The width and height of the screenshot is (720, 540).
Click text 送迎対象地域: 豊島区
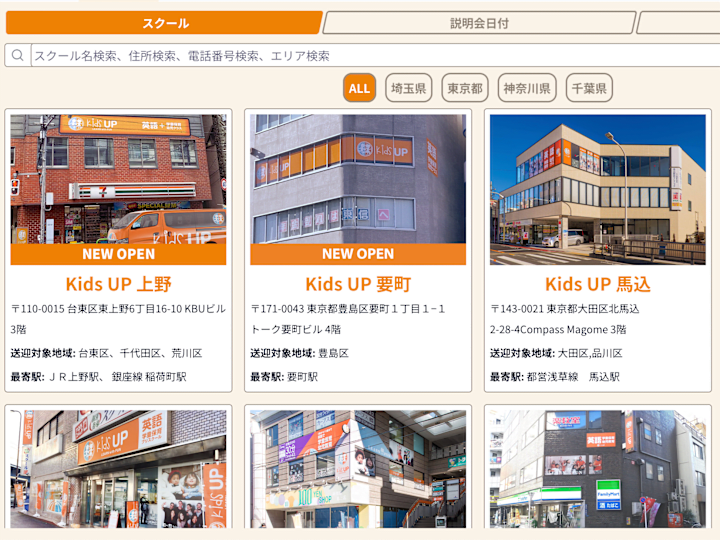299,353
